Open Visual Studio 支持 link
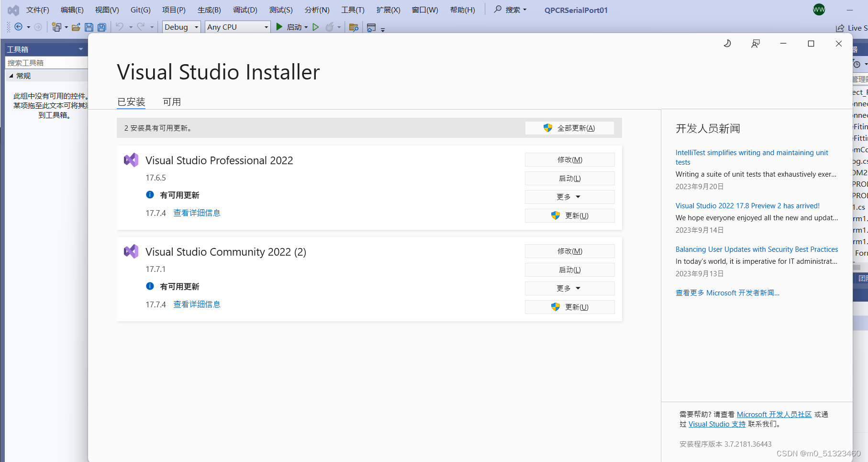868x462 pixels. click(717, 424)
